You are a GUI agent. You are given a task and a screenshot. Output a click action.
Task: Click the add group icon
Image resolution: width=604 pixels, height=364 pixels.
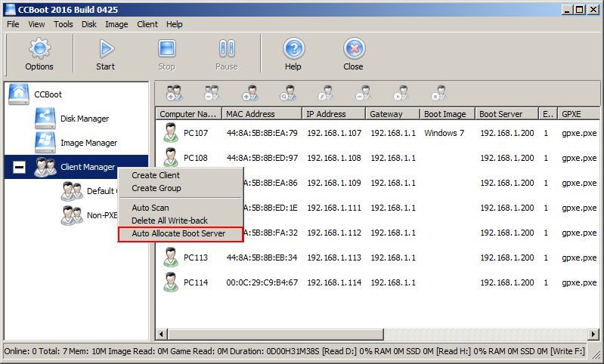tap(175, 93)
